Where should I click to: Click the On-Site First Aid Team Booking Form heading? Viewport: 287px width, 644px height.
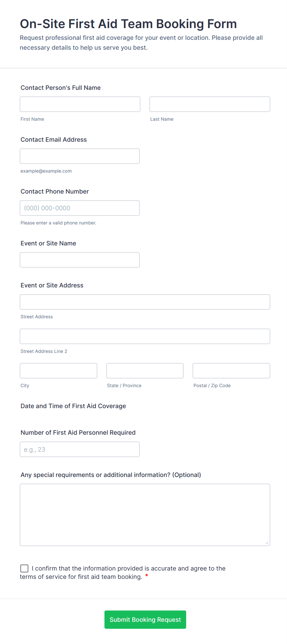click(128, 24)
